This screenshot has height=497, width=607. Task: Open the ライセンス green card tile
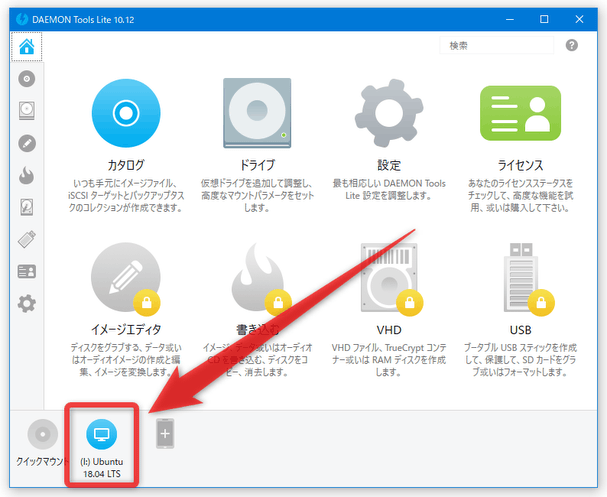520,113
